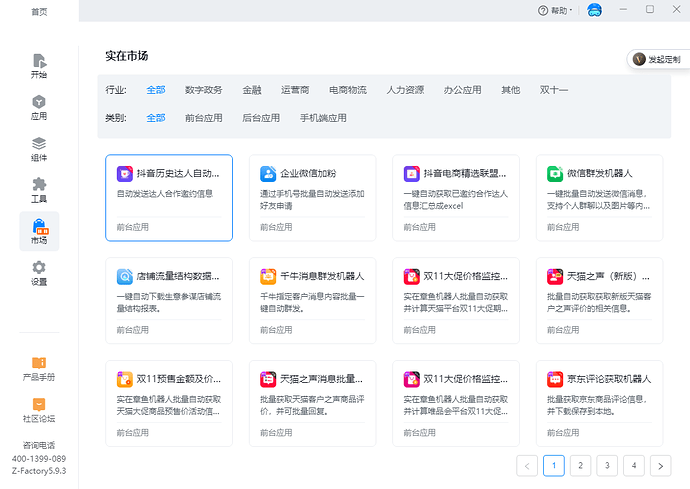Filter industry by 金融

pyautogui.click(x=252, y=90)
